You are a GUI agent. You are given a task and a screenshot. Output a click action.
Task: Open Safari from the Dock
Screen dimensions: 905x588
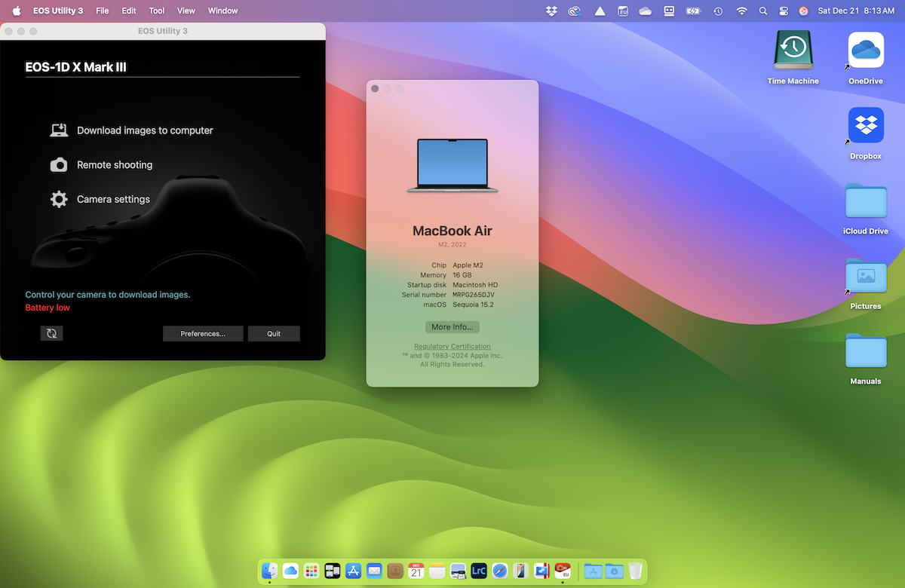pos(499,571)
